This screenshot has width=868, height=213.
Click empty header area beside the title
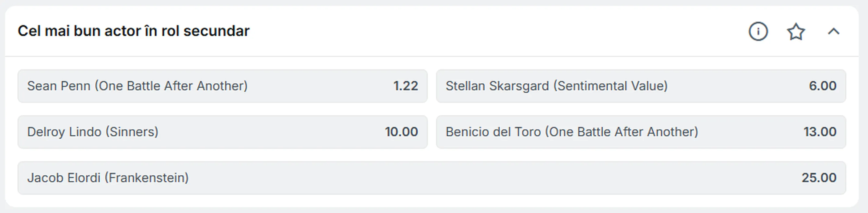click(x=472, y=31)
